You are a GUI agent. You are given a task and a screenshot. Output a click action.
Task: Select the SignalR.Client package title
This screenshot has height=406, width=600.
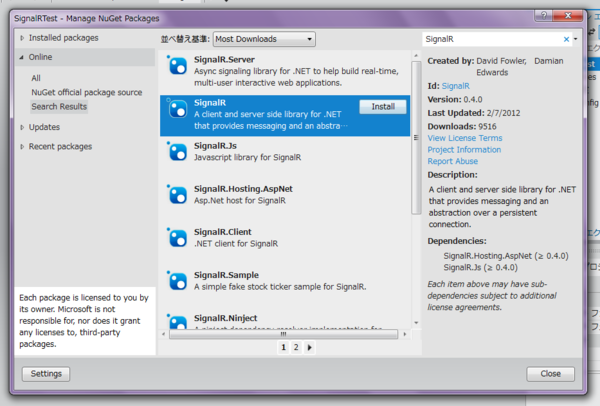pos(223,232)
